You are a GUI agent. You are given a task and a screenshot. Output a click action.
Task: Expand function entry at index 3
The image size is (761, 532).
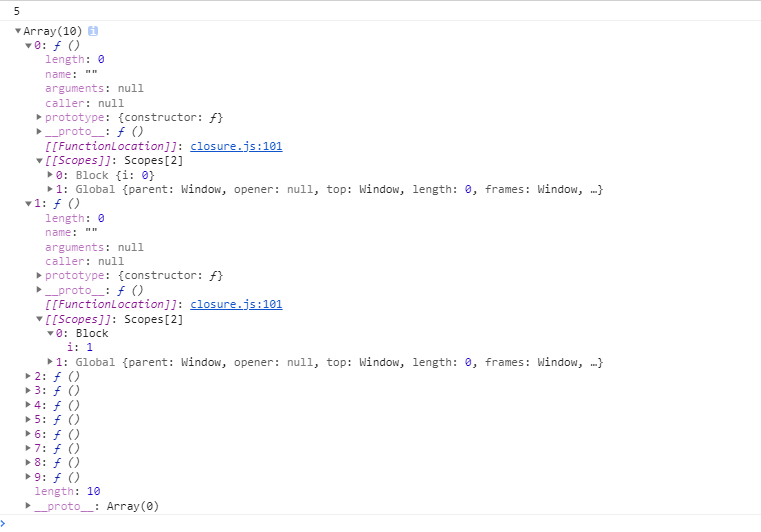[28, 391]
